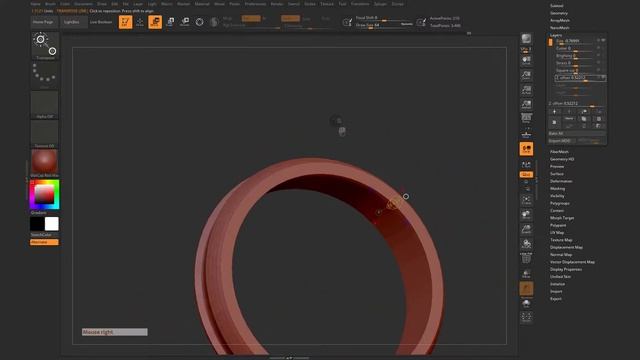Expand the NanoMesh sub-palette
The image size is (640, 360).
[x=560, y=28]
